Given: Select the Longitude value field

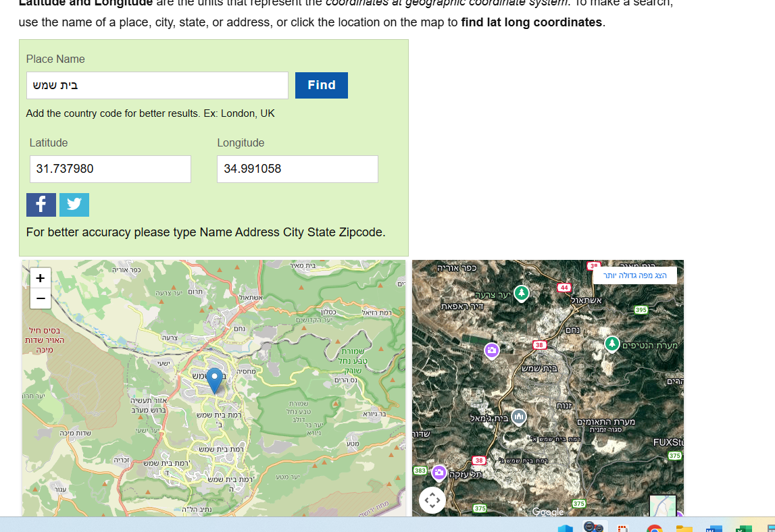Looking at the screenshot, I should tap(297, 169).
